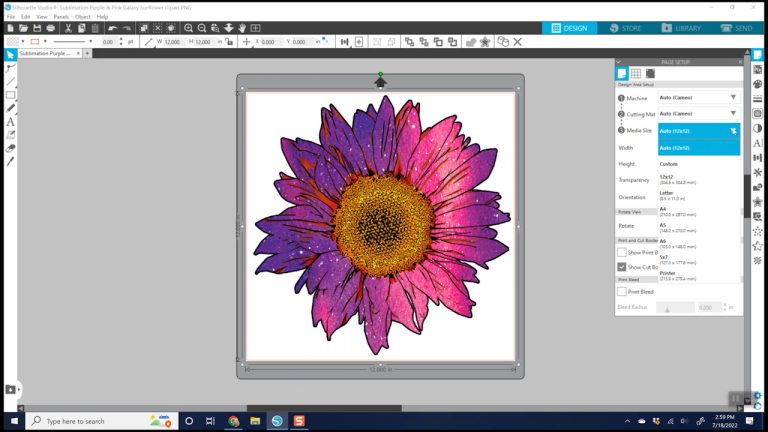Click the taskbar search box
The width and height of the screenshot is (768, 432).
point(101,421)
